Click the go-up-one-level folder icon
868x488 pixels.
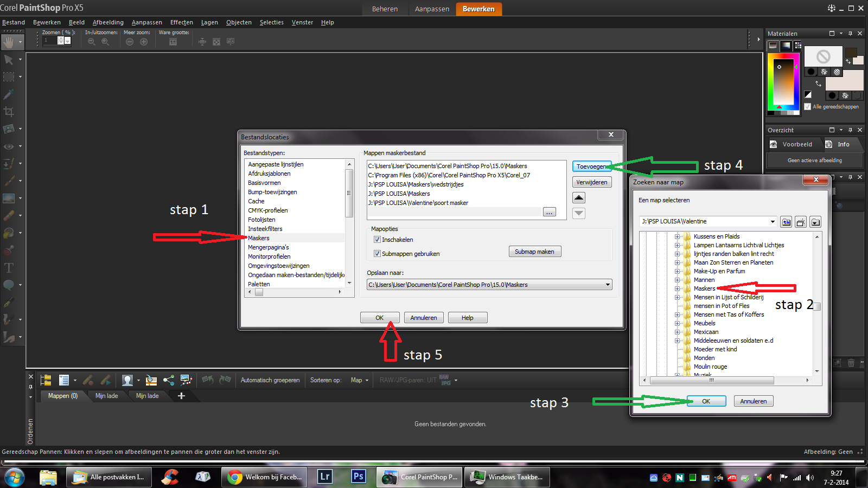coord(786,222)
